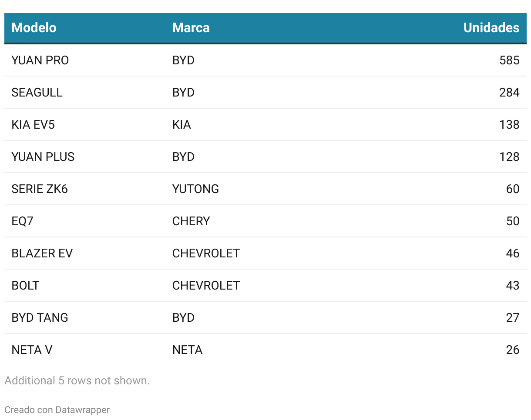This screenshot has width=531, height=420.
Task: Click the BLAZER EV model cell
Action: coord(42,253)
